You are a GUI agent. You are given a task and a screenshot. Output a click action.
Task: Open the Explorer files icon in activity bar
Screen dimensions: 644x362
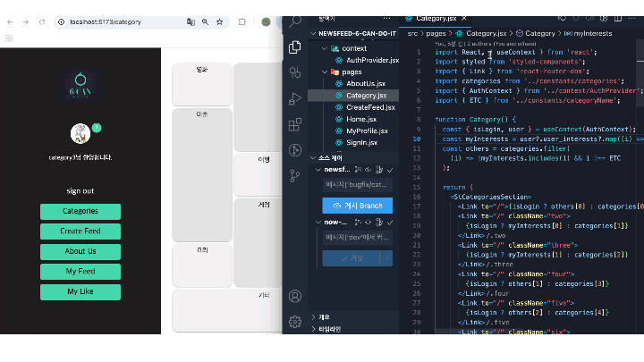(x=295, y=47)
